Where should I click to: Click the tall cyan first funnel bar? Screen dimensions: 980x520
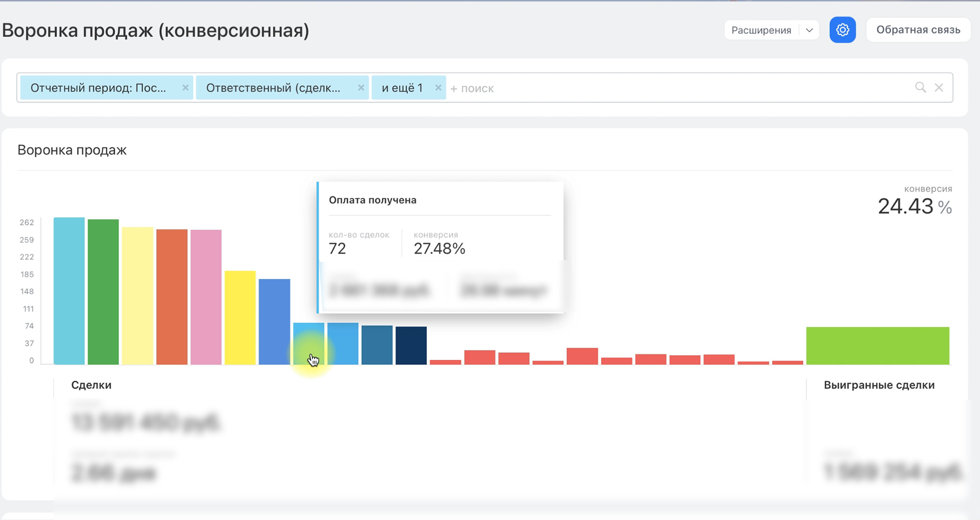click(69, 291)
